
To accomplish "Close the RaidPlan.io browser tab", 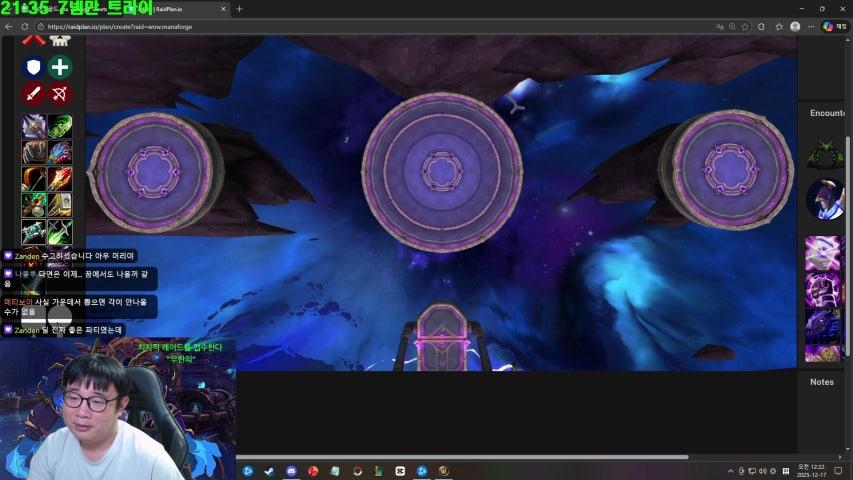I will pyautogui.click(x=223, y=9).
